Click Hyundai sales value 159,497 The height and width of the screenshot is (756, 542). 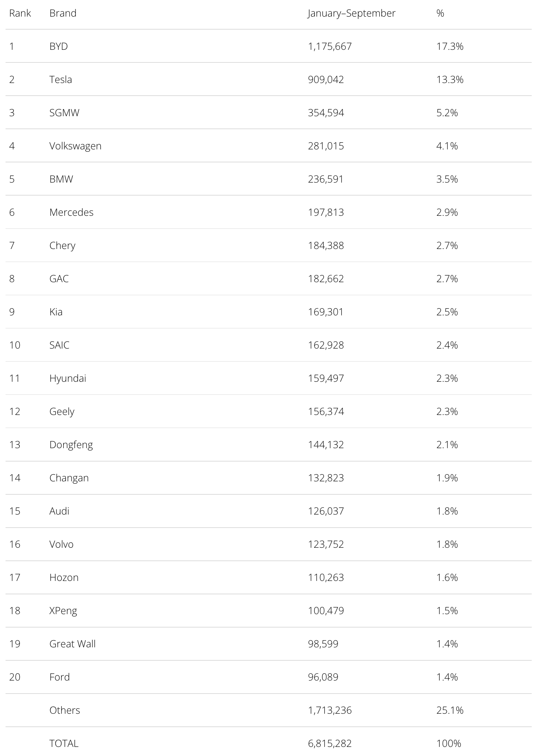[326, 378]
